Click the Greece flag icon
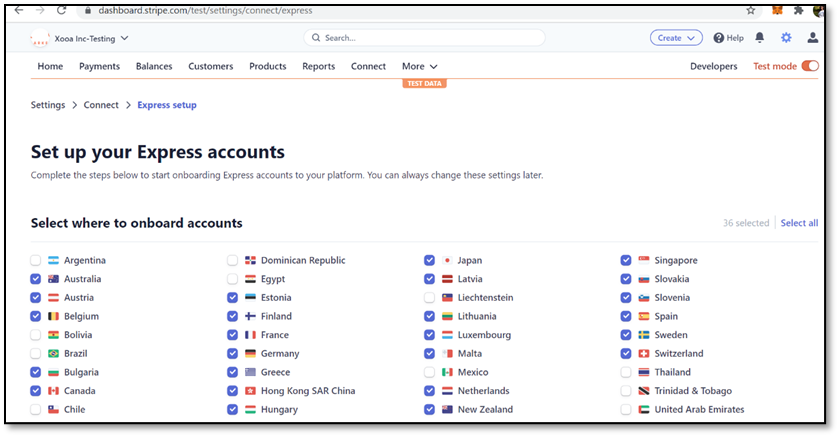 point(250,372)
